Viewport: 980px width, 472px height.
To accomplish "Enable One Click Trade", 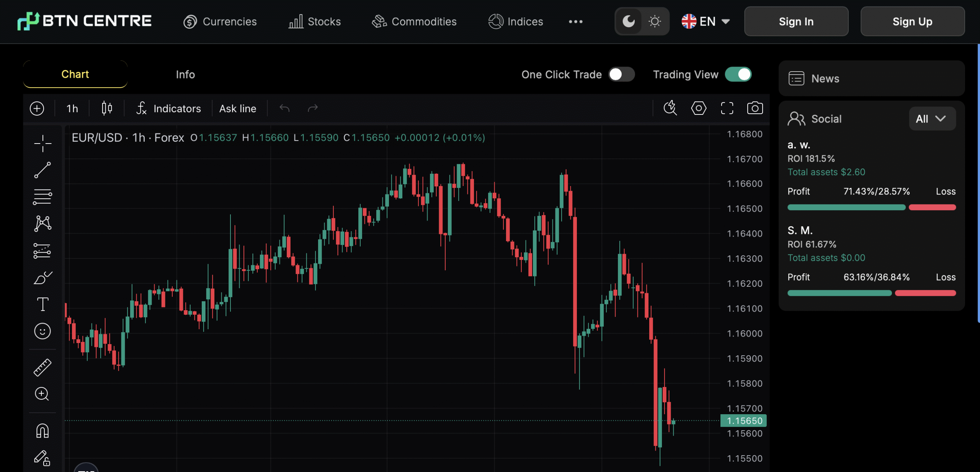I will pyautogui.click(x=621, y=74).
